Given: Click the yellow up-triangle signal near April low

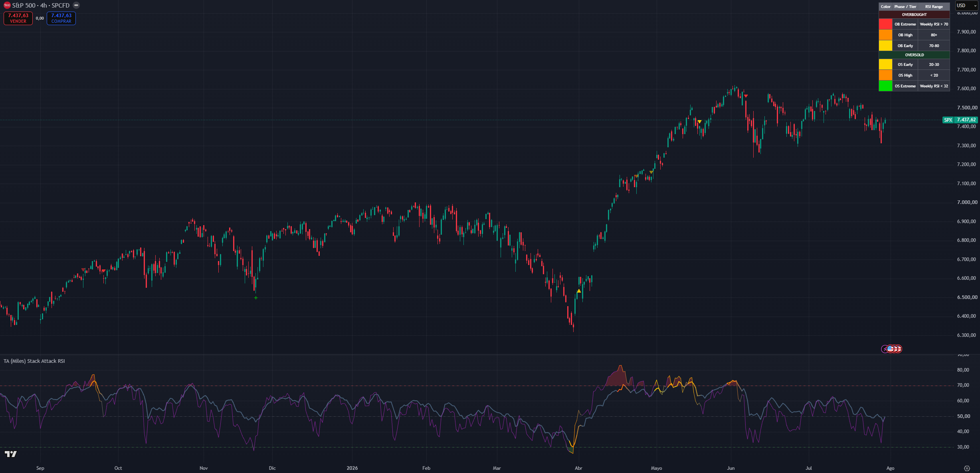Looking at the screenshot, I should [579, 291].
